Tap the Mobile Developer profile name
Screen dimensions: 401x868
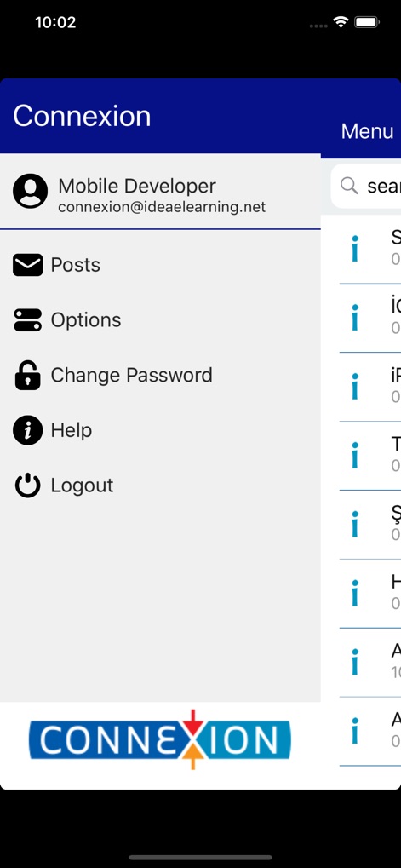[x=137, y=186]
